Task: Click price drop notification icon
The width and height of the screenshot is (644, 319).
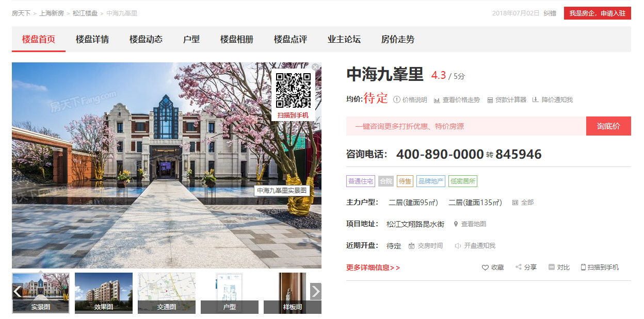Action: click(536, 99)
